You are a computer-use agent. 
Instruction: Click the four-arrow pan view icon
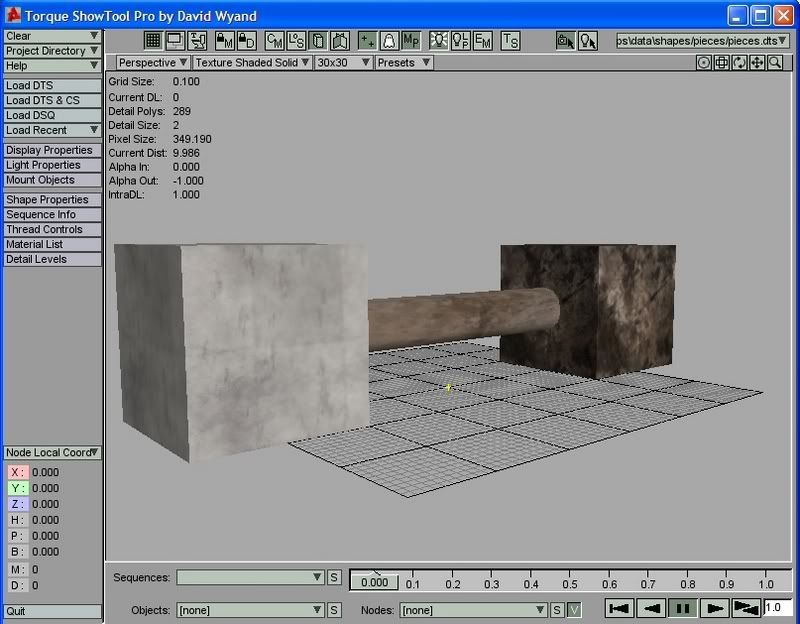(757, 62)
